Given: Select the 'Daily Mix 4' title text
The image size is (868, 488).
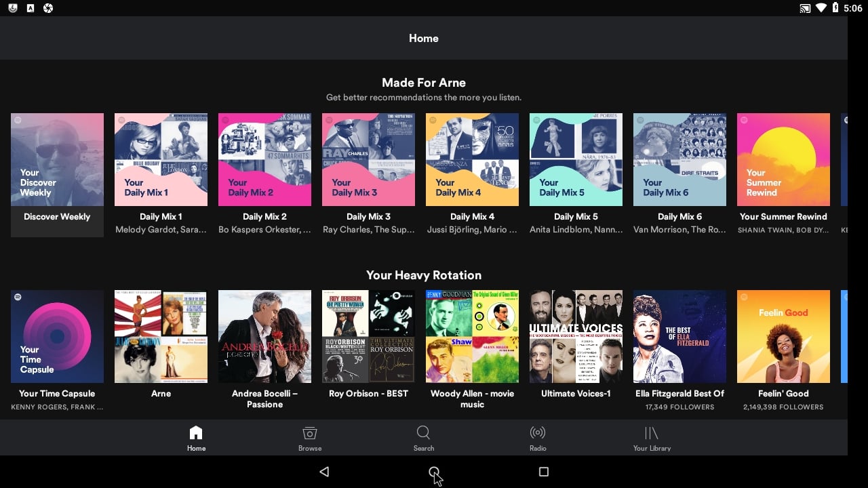Looking at the screenshot, I should pos(472,217).
